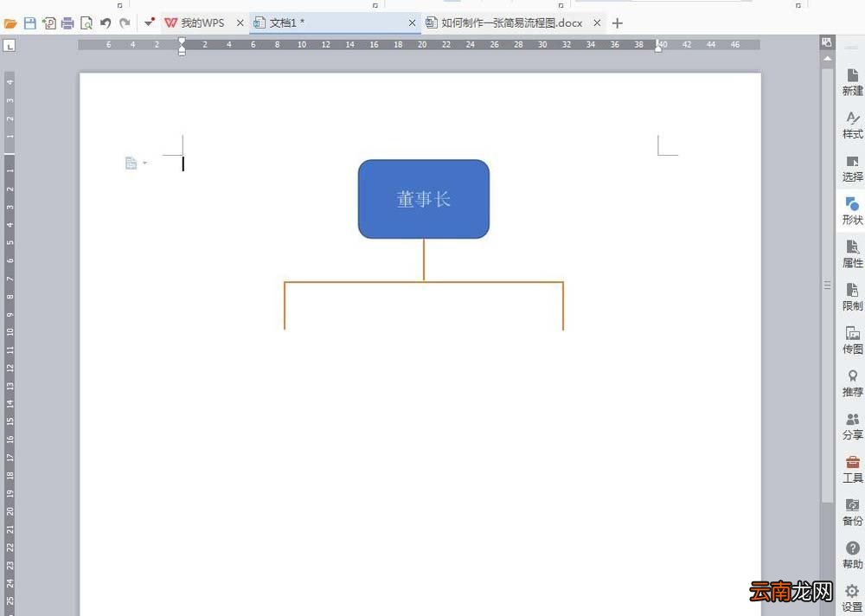The height and width of the screenshot is (616, 865).
Task: Open the 帮助 sidebar panel
Action: coord(852,555)
